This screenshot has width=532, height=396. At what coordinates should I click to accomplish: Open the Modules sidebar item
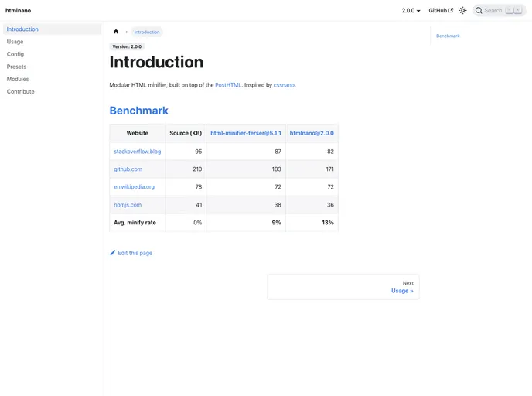point(53,79)
